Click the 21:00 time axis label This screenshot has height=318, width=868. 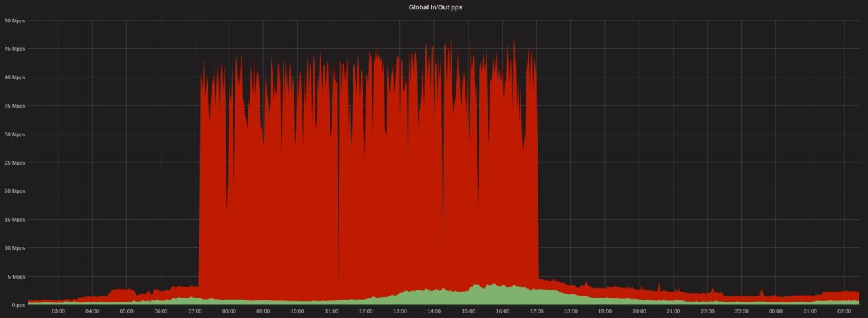click(x=673, y=312)
